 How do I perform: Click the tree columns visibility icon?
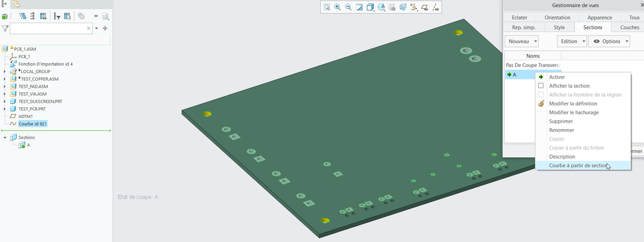pos(43,16)
